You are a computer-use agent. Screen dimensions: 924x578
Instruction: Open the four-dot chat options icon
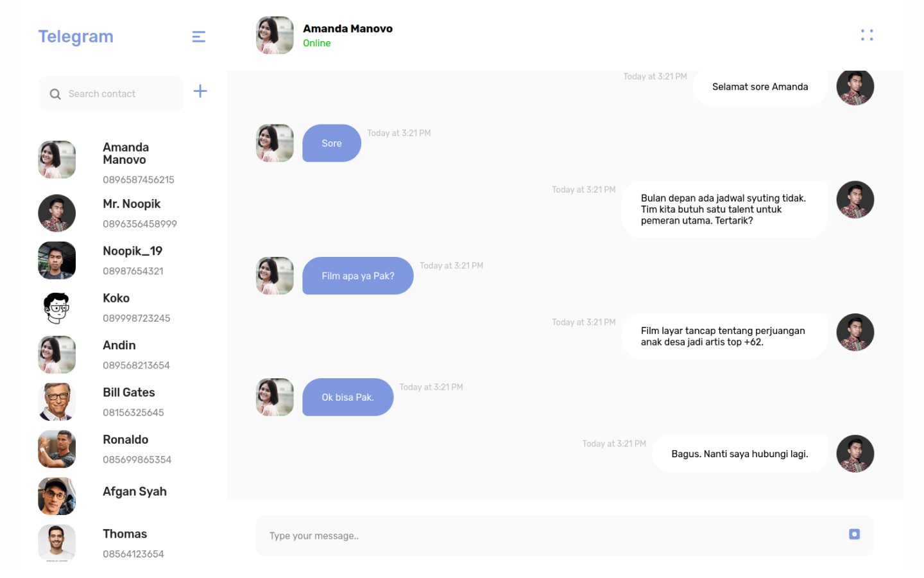click(x=867, y=35)
